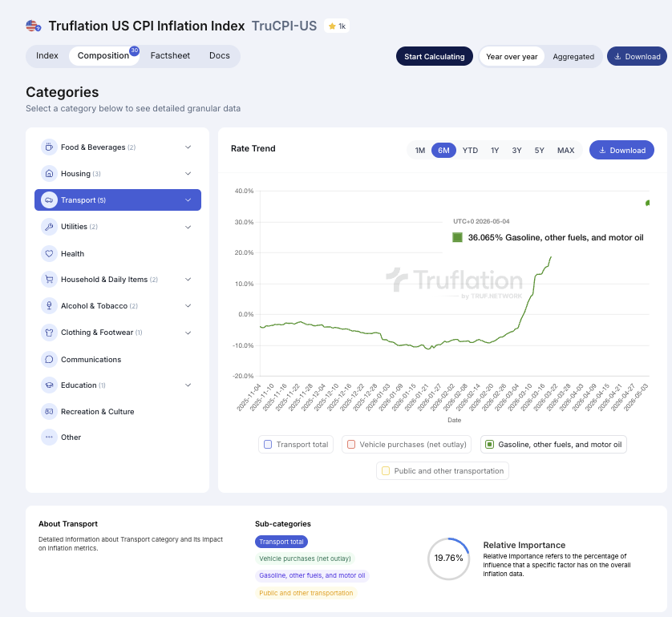This screenshot has height=617, width=672.
Task: Click the US flag logo icon
Action: [34, 26]
